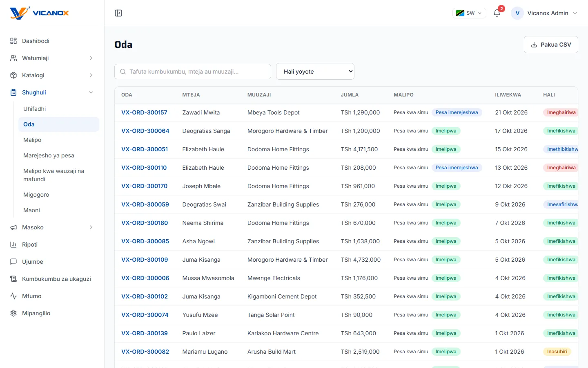Click the Tanzania flag icon
Image resolution: width=588 pixels, height=368 pixels.
pos(460,13)
